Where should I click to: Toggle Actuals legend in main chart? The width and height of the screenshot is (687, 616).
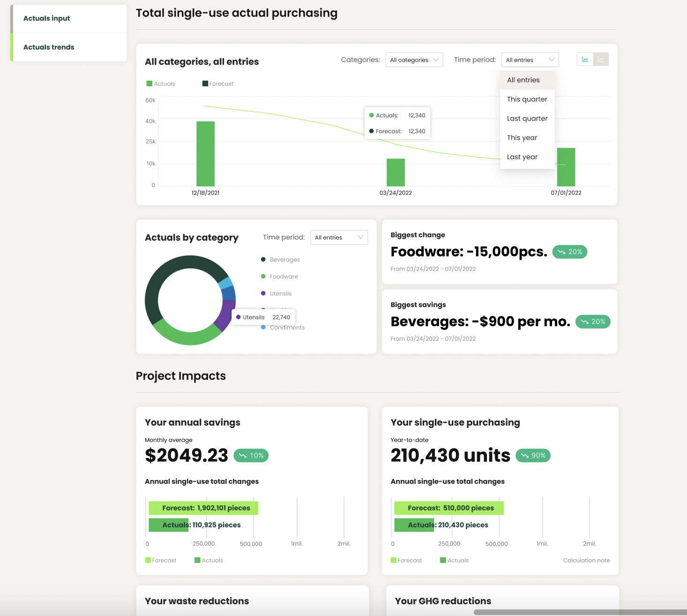point(161,84)
